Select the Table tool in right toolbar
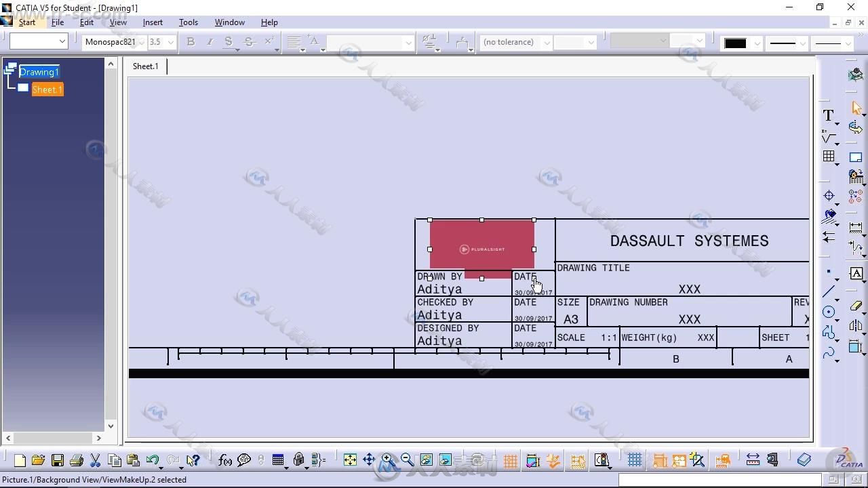 tap(828, 157)
